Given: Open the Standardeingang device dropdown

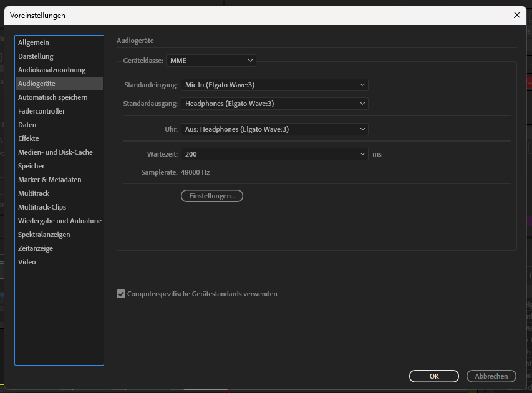Looking at the screenshot, I should [x=274, y=85].
